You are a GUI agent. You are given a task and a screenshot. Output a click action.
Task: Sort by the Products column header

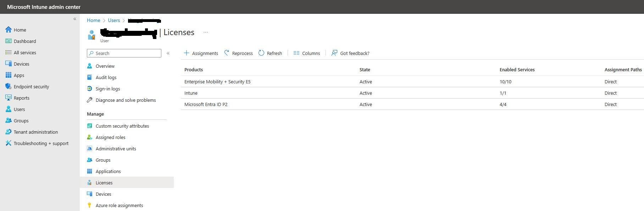click(194, 70)
